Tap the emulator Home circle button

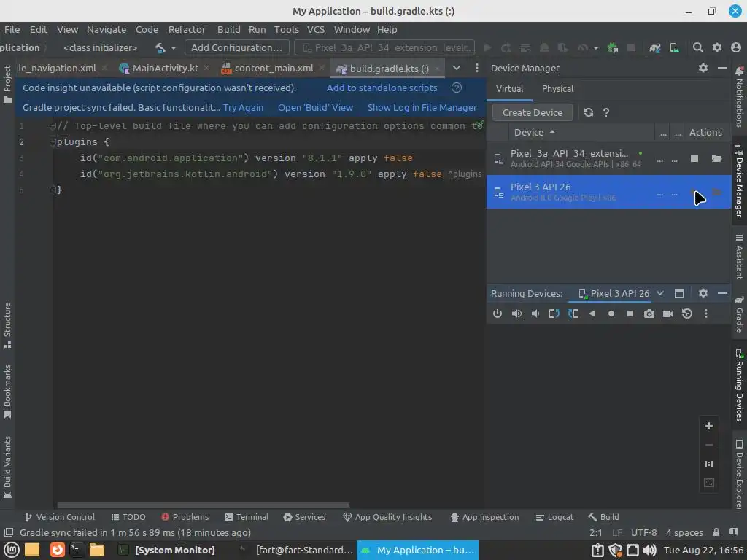(611, 314)
